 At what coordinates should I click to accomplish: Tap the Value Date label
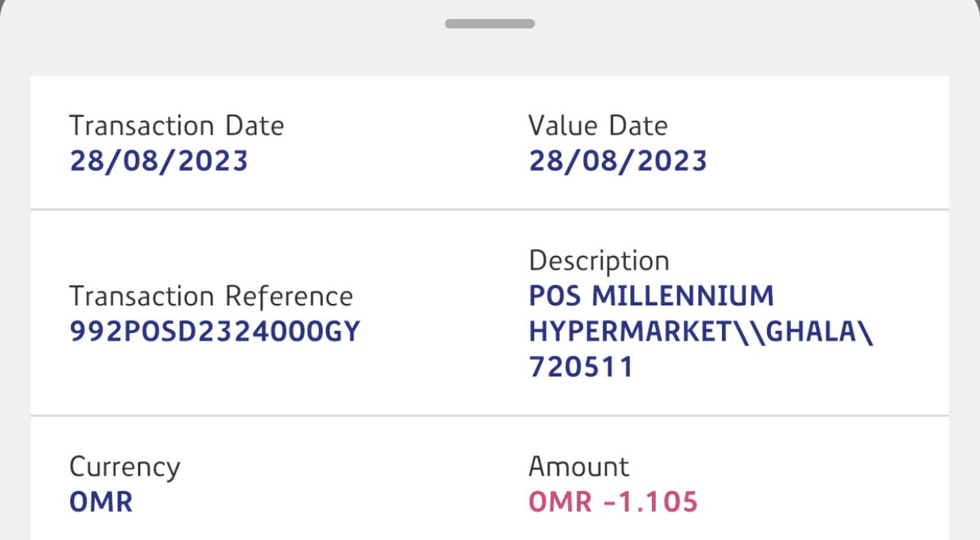[x=598, y=125]
